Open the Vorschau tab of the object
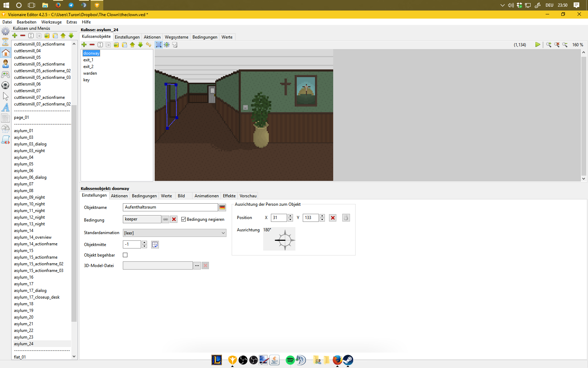Image resolution: width=588 pixels, height=368 pixels. point(248,196)
